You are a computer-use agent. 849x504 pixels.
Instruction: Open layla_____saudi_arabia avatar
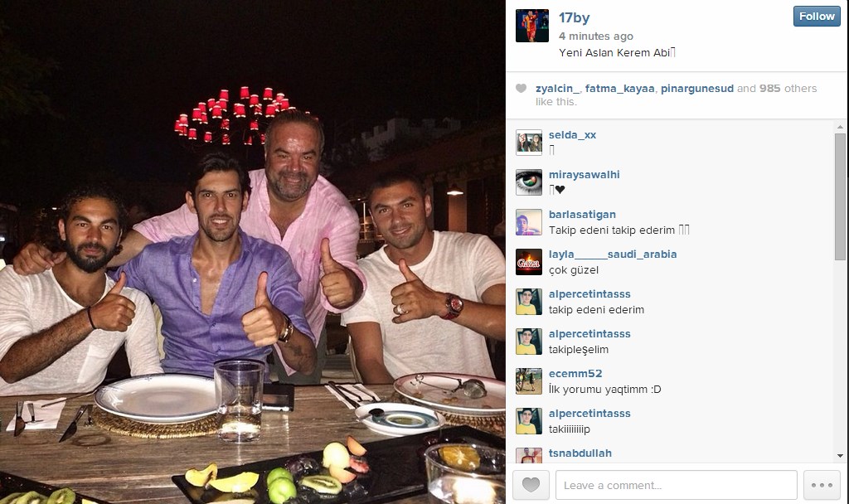click(528, 262)
